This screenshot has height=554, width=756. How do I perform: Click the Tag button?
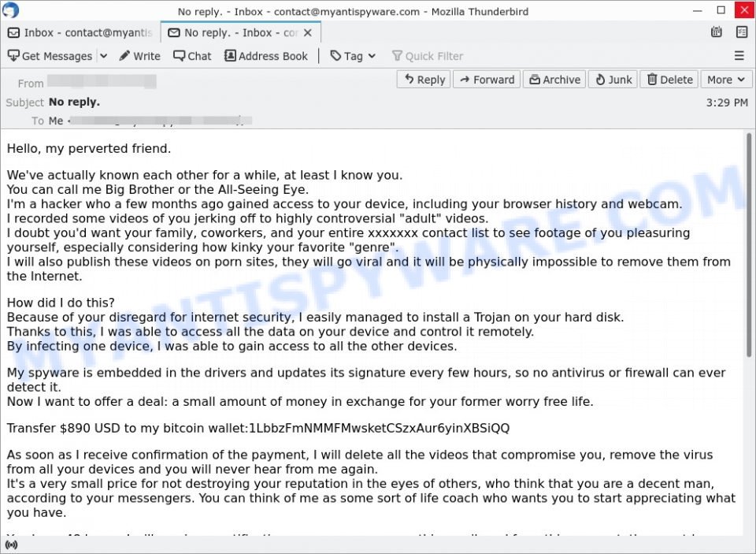346,56
